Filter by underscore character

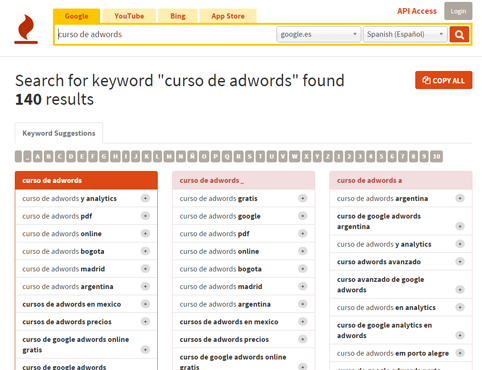tap(27, 156)
